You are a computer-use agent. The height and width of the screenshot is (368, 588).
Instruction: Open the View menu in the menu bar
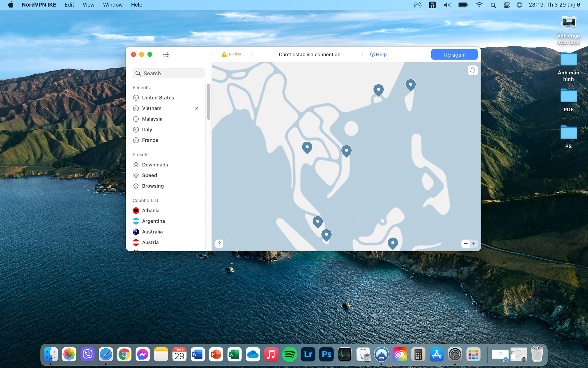[x=88, y=5]
